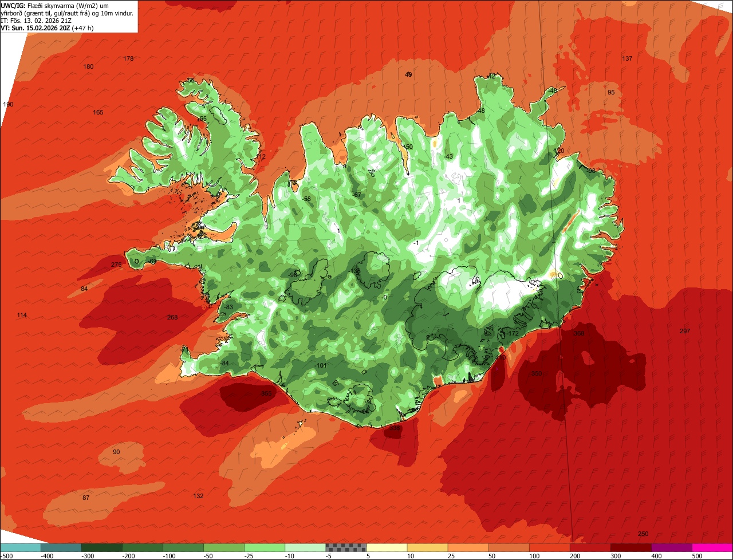733x560 pixels.
Task: Click the '112' flux value on the map
Action: (x=261, y=156)
